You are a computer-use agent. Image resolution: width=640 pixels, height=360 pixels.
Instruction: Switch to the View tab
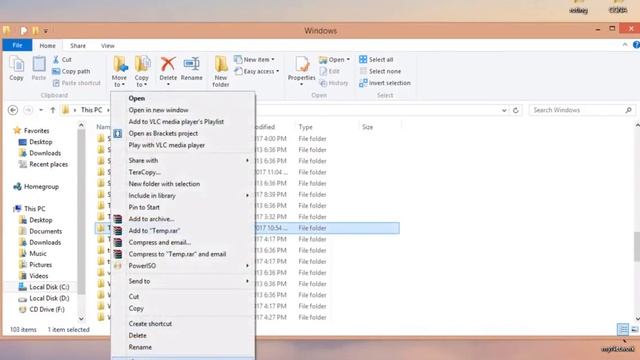tap(108, 46)
